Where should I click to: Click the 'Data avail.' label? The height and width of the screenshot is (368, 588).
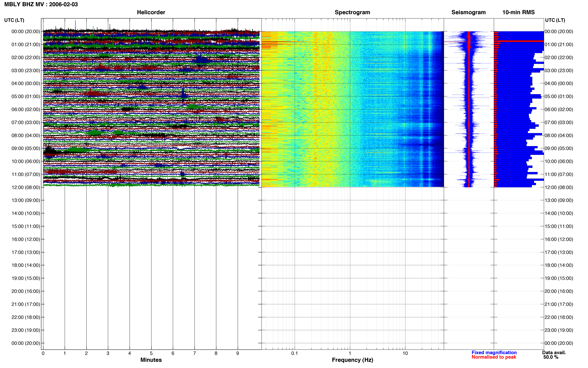pos(554,353)
